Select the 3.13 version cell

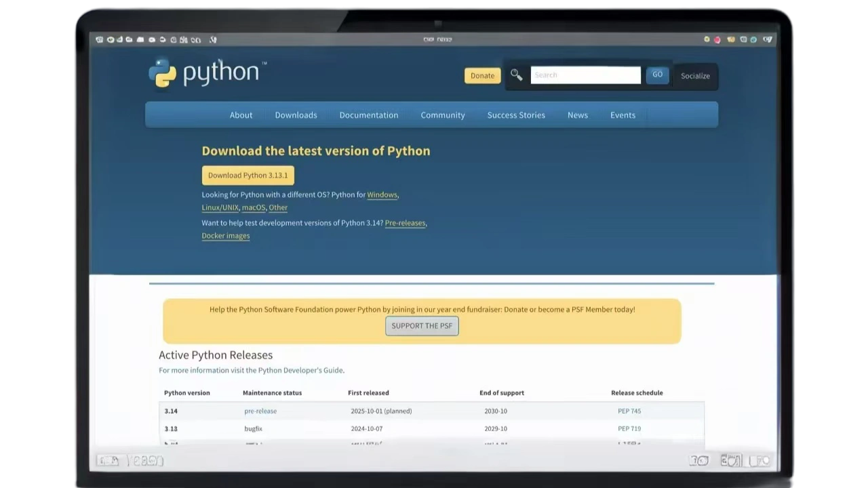[x=171, y=428]
